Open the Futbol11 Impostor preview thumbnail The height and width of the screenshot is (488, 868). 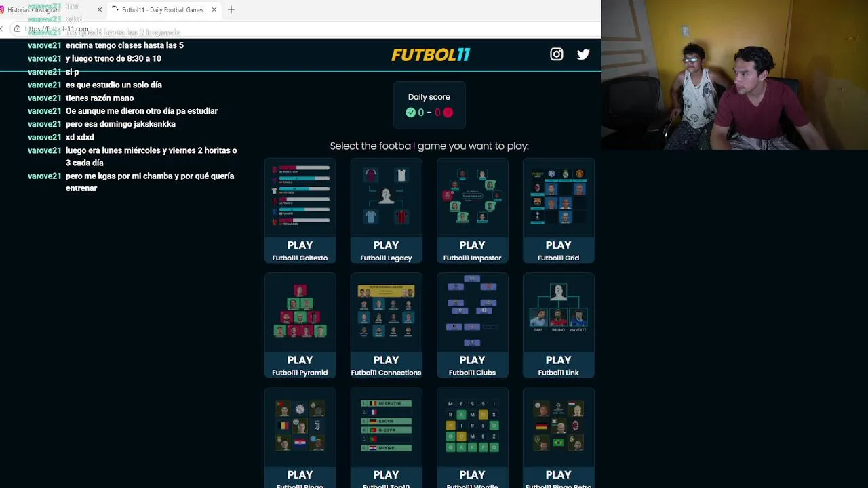pos(472,197)
